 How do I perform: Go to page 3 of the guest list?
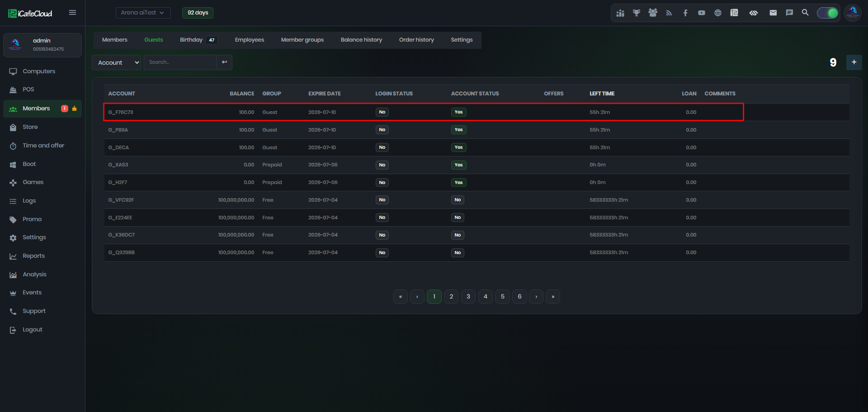click(x=468, y=297)
